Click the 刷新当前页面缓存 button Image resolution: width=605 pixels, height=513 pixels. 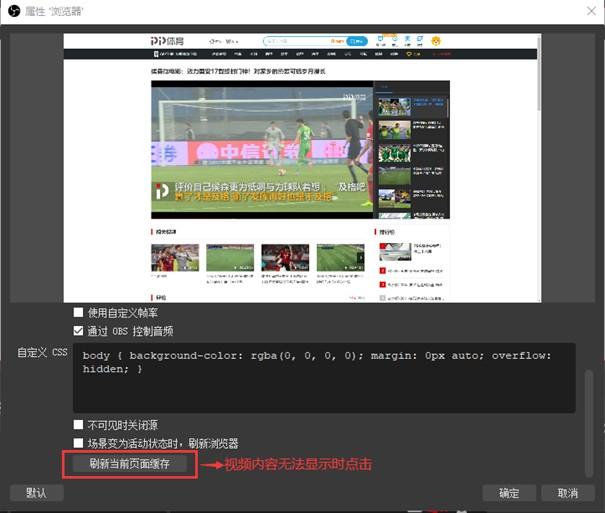tap(130, 464)
